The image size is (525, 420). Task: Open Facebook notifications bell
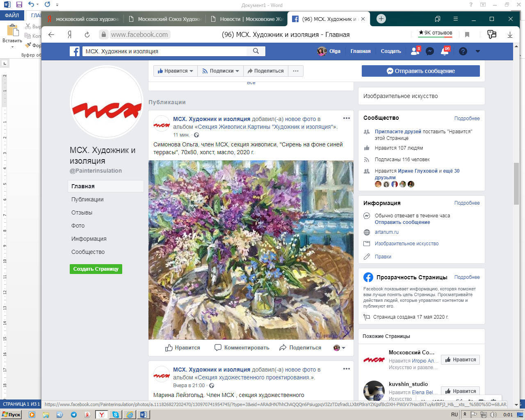click(445, 51)
